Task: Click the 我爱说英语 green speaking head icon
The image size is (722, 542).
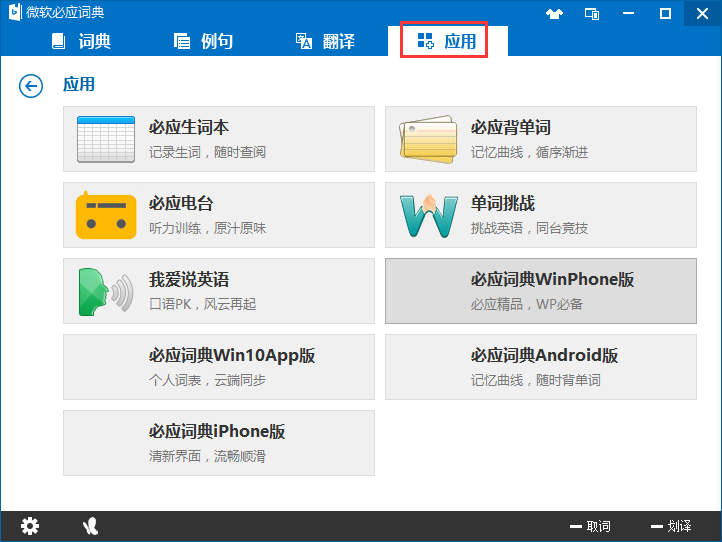Action: tap(106, 291)
